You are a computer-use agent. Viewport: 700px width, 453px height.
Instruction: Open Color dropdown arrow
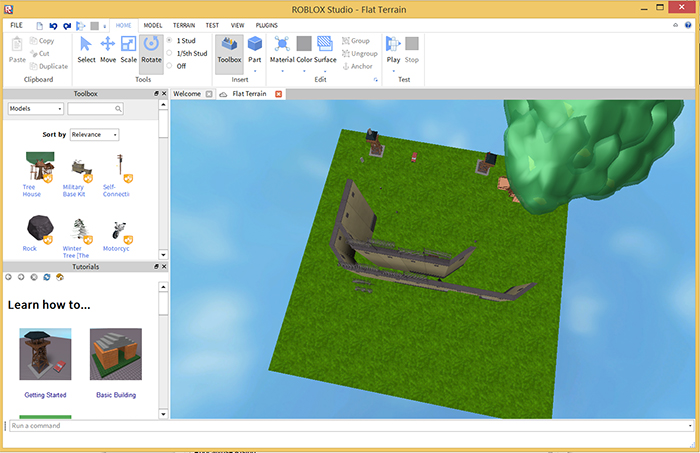pyautogui.click(x=304, y=71)
